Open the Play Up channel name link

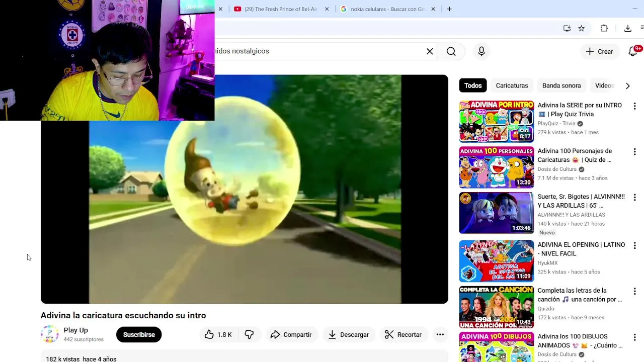pyautogui.click(x=76, y=330)
